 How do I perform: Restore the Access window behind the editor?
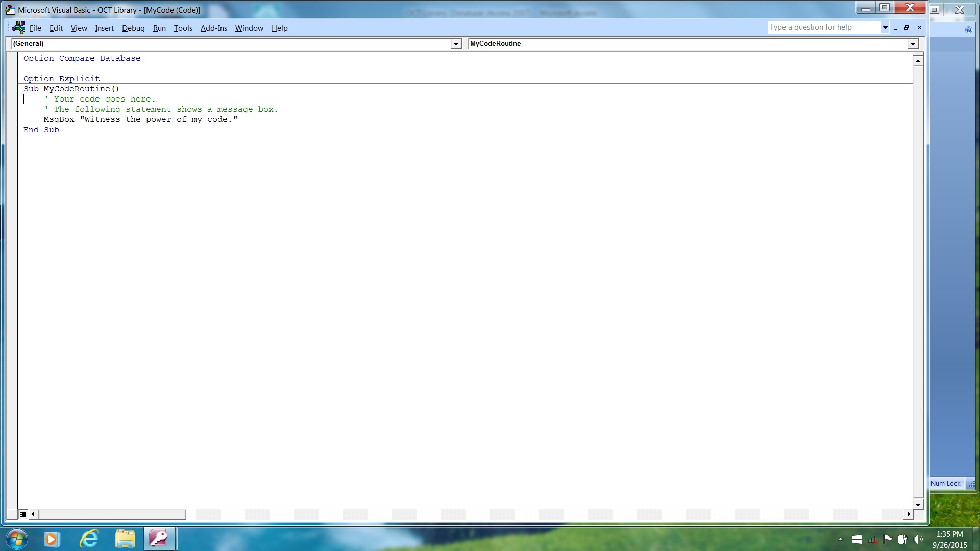tap(935, 9)
